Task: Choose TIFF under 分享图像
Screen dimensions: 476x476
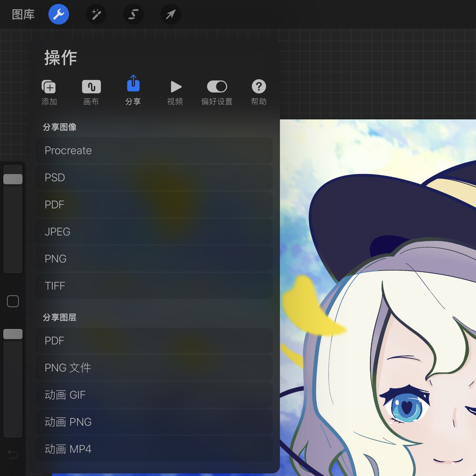Action: tap(154, 286)
